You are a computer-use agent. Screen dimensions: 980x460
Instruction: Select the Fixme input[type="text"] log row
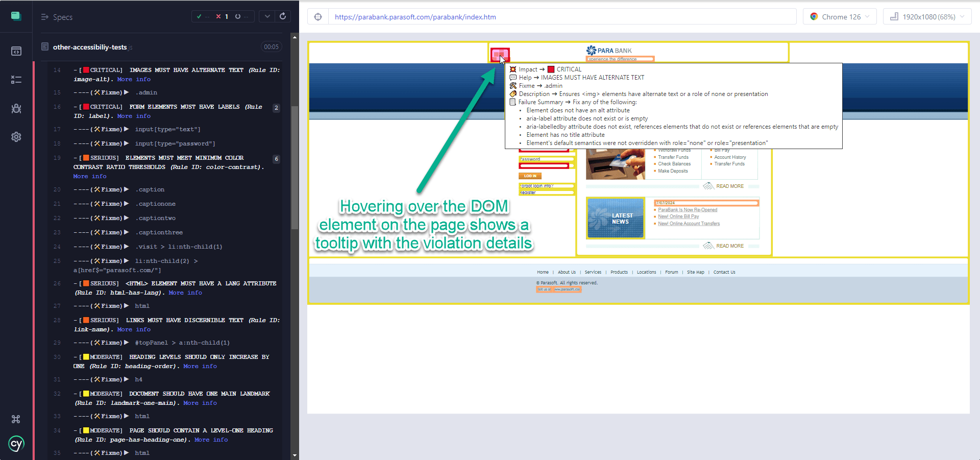pos(166,129)
